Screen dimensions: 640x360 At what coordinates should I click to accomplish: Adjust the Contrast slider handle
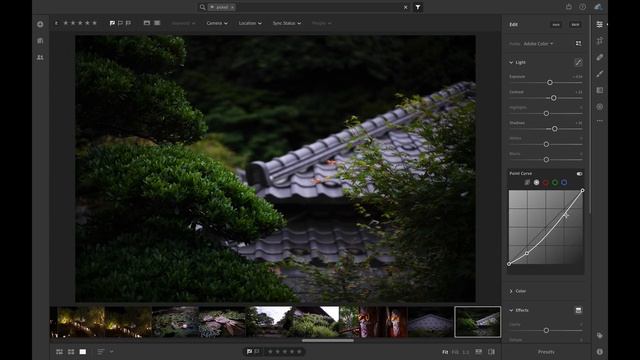coord(553,98)
